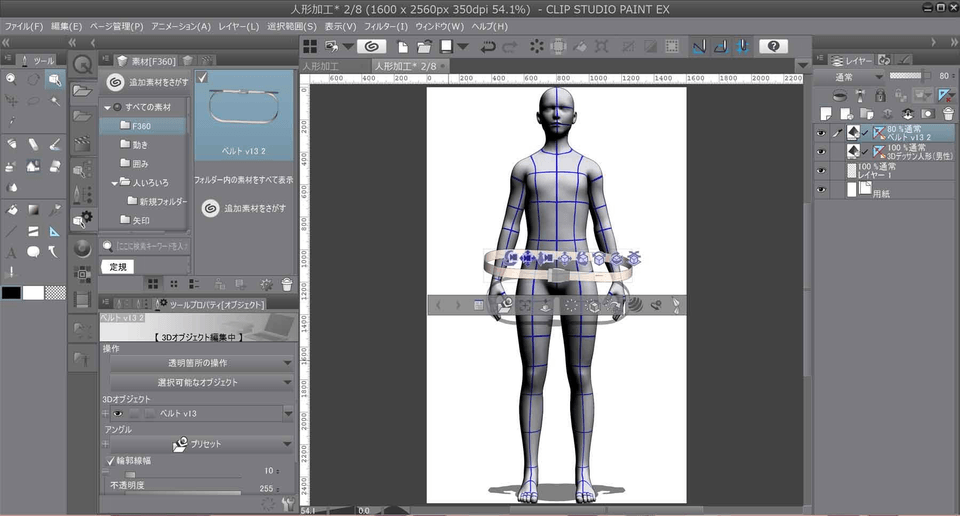960x516 pixels.
Task: Click the 追加素材をさがす button above the tree
Action: pos(148,83)
